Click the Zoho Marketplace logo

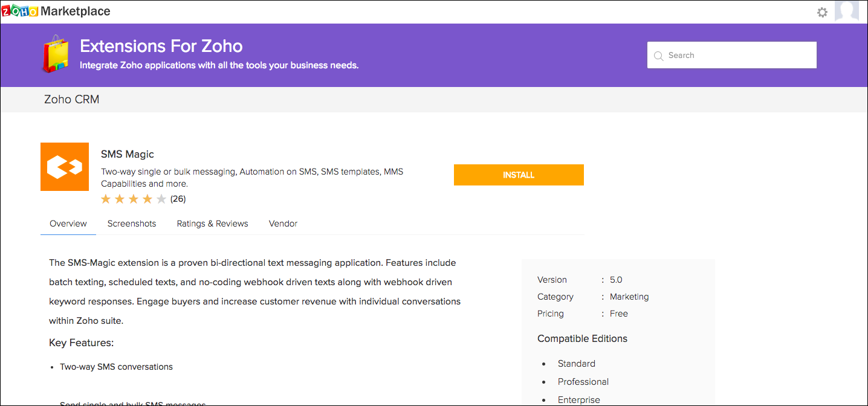[x=56, y=11]
